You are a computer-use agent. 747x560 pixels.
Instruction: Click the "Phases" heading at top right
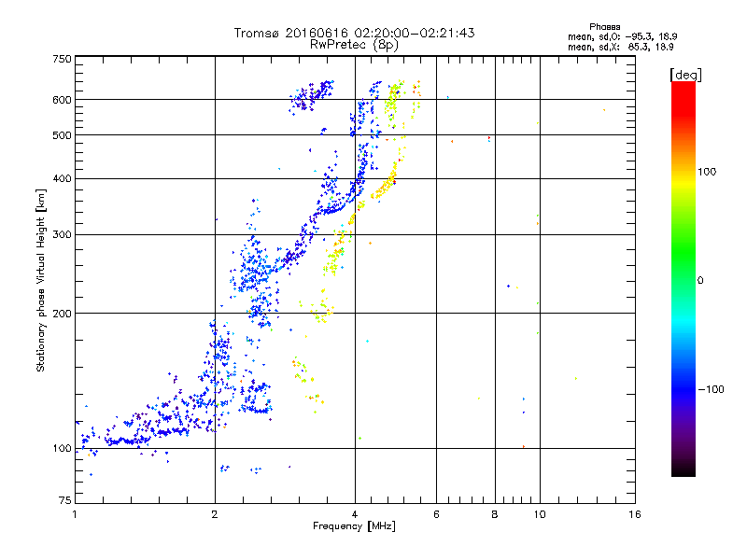(x=604, y=27)
